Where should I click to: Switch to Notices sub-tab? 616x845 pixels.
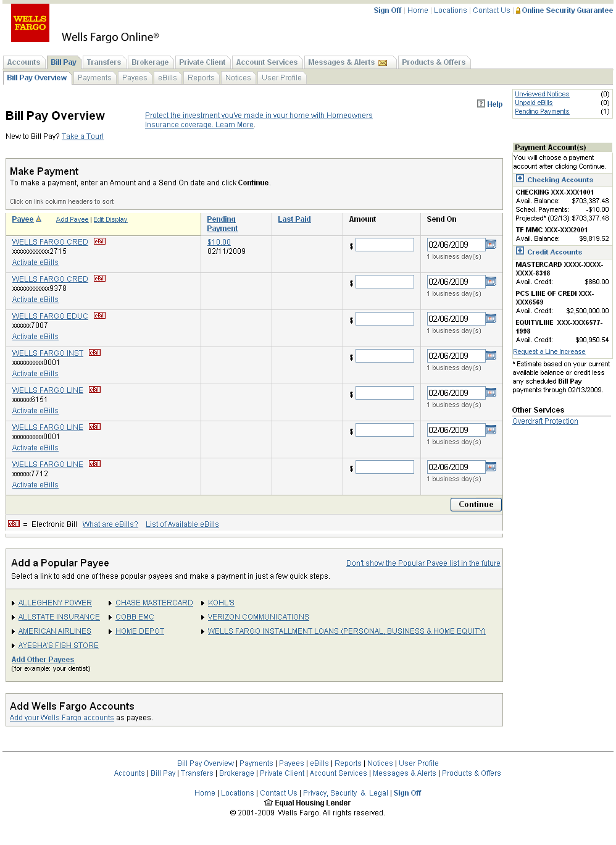[x=238, y=78]
